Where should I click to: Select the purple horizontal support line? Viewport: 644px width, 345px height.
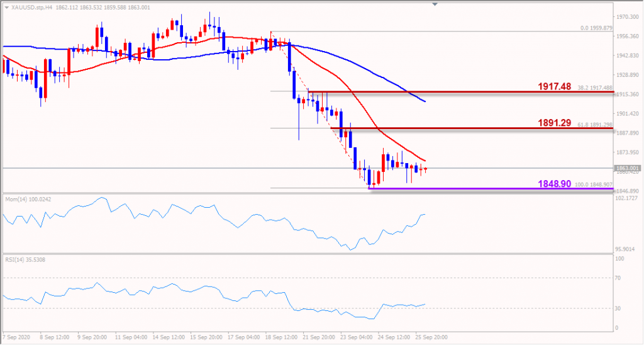pos(491,189)
